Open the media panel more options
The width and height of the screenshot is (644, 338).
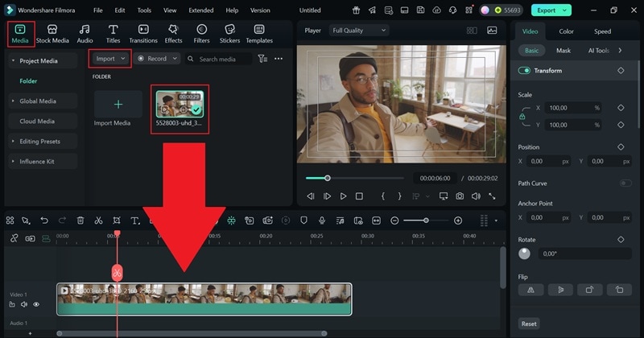[x=279, y=59]
